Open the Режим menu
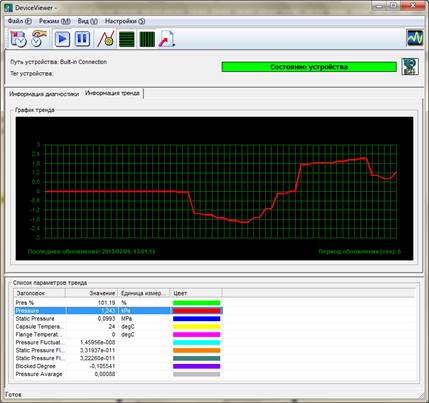The height and width of the screenshot is (403, 429). [x=55, y=21]
